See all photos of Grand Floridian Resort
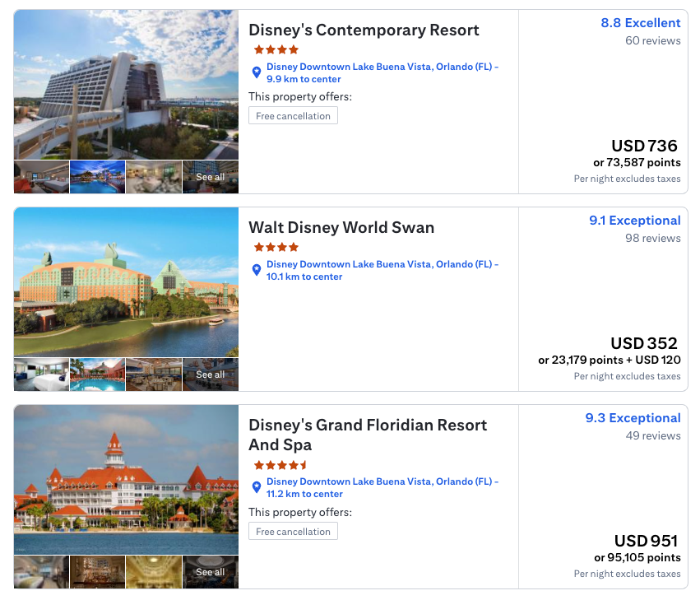The image size is (700, 600). [210, 572]
